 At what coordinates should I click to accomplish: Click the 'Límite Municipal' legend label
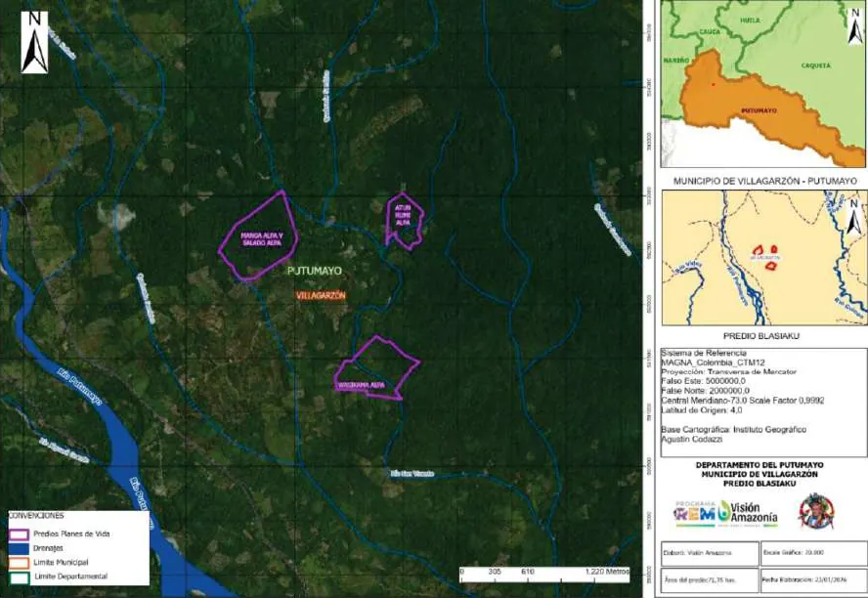pyautogui.click(x=61, y=563)
